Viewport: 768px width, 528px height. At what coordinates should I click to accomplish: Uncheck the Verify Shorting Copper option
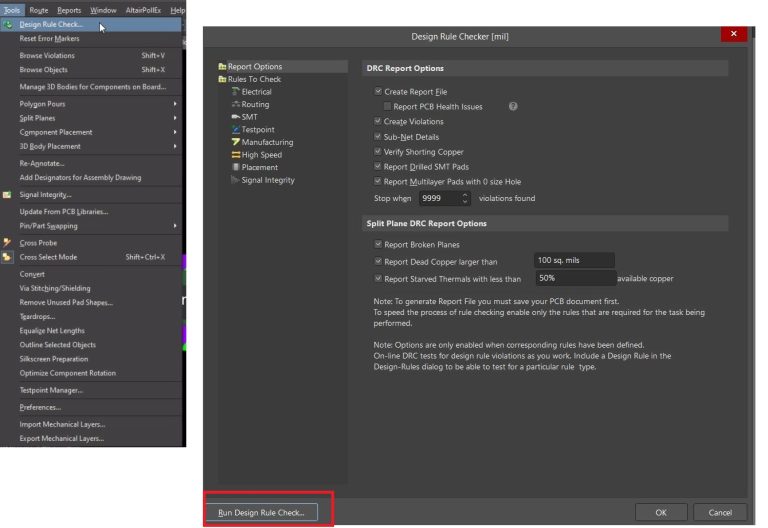coord(377,152)
